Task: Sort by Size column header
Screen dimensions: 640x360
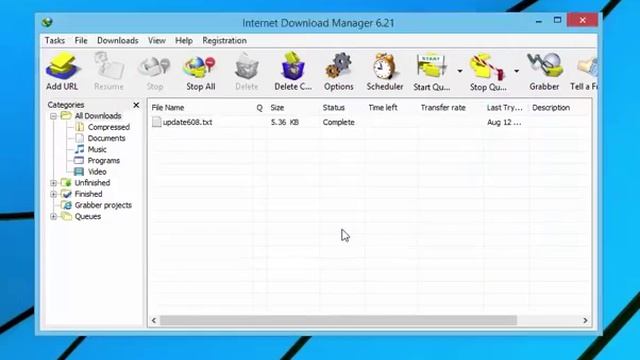Action: click(x=277, y=108)
